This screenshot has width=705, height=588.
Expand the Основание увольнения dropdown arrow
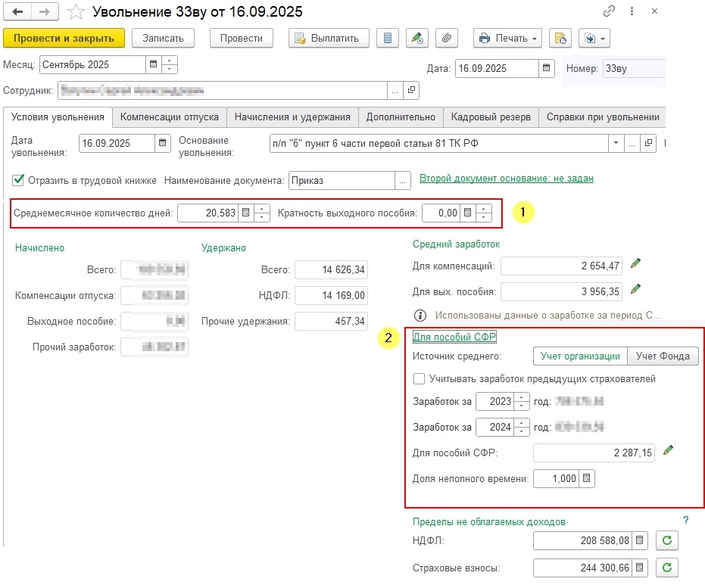[616, 143]
